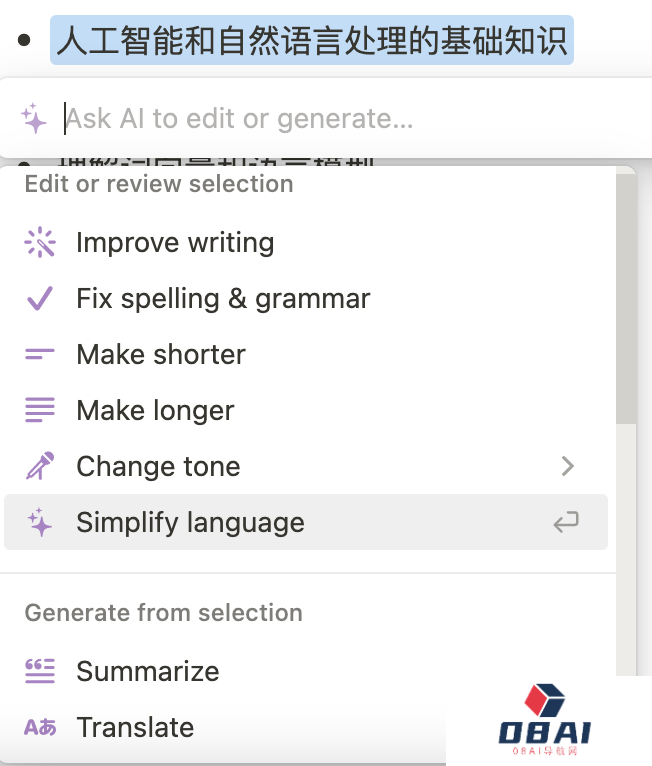The width and height of the screenshot is (652, 766).
Task: Choose Translate from the menu
Action: (x=135, y=728)
